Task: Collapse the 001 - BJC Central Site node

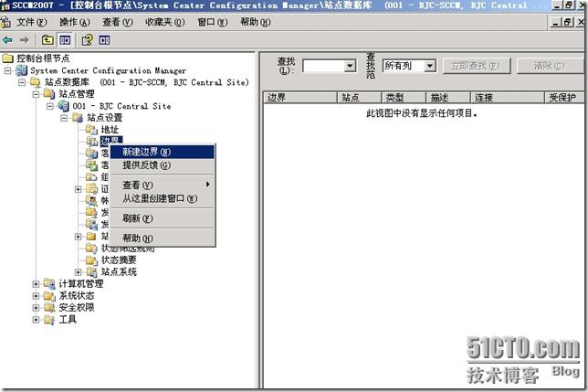Action: click(50, 106)
